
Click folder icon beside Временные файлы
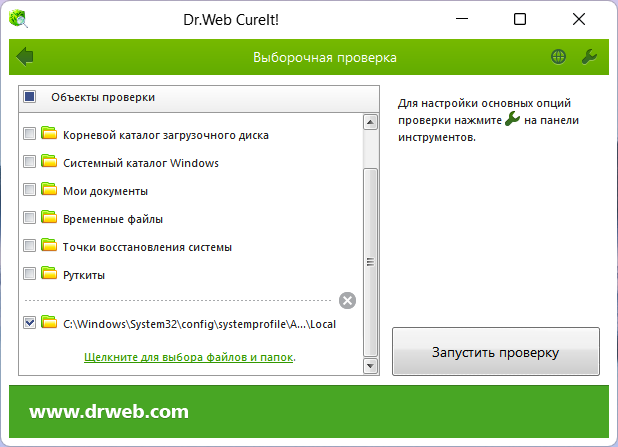point(49,217)
